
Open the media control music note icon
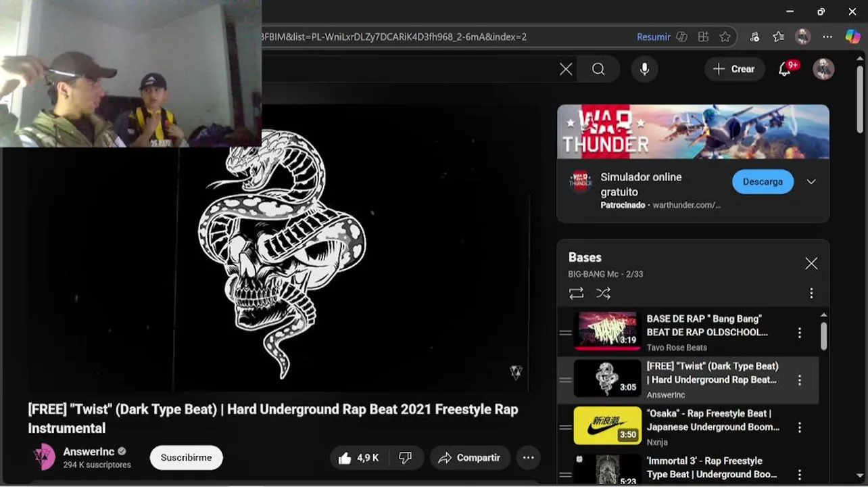[755, 37]
